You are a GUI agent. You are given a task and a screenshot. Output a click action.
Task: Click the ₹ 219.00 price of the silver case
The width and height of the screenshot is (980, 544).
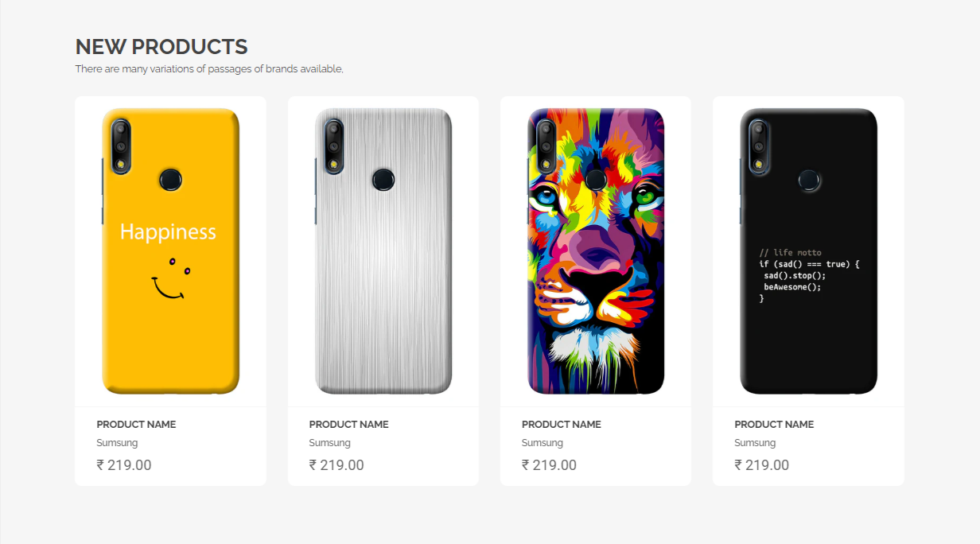tap(336, 465)
